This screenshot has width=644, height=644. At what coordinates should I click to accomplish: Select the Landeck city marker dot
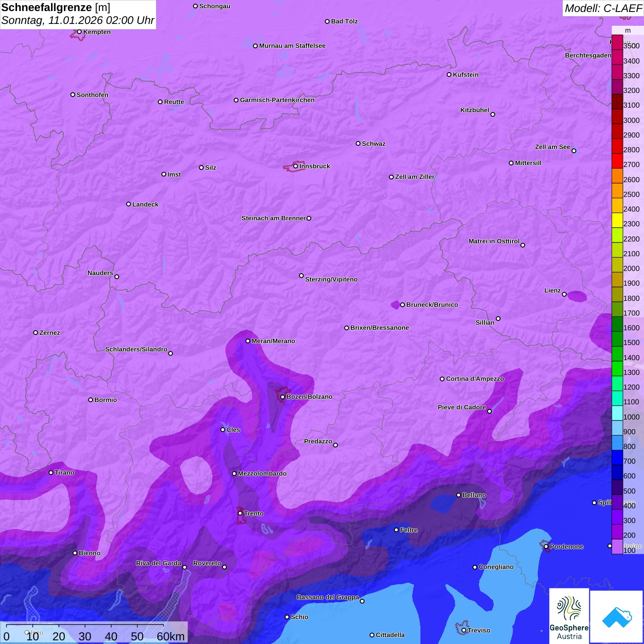(129, 204)
